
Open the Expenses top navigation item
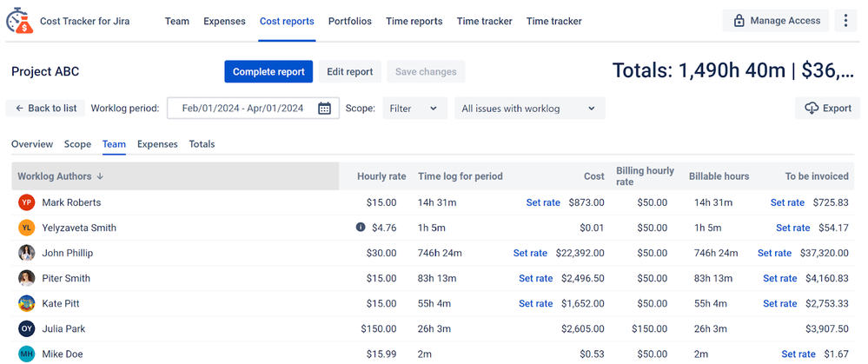tap(224, 21)
